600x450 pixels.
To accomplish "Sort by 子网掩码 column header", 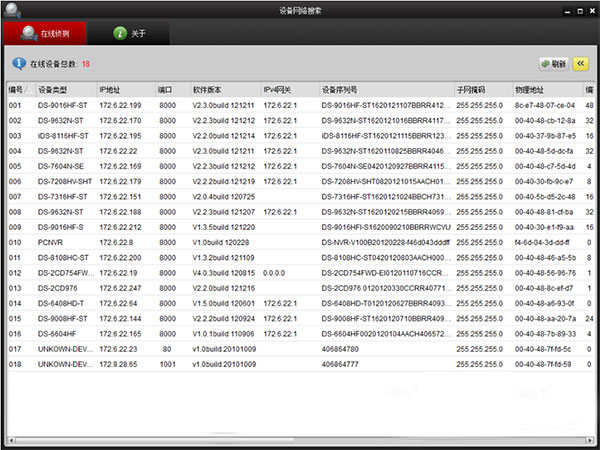I will (x=483, y=90).
